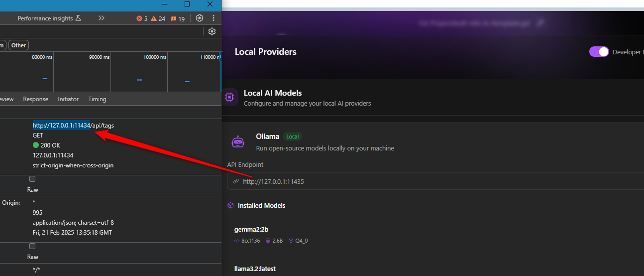This screenshot has height=276, width=644.
Task: Click the cube icon beside Installed Models
Action: point(230,205)
